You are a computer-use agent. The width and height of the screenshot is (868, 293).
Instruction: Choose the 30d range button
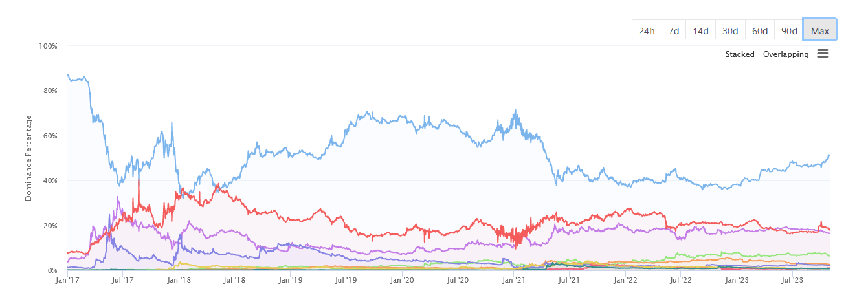click(x=730, y=30)
